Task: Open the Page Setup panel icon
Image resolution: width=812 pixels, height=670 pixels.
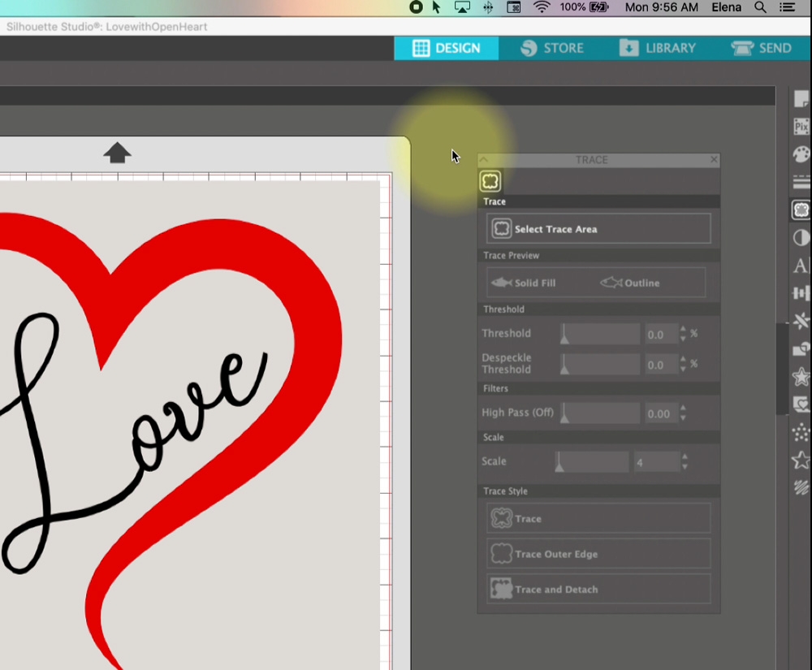Action: click(x=801, y=97)
